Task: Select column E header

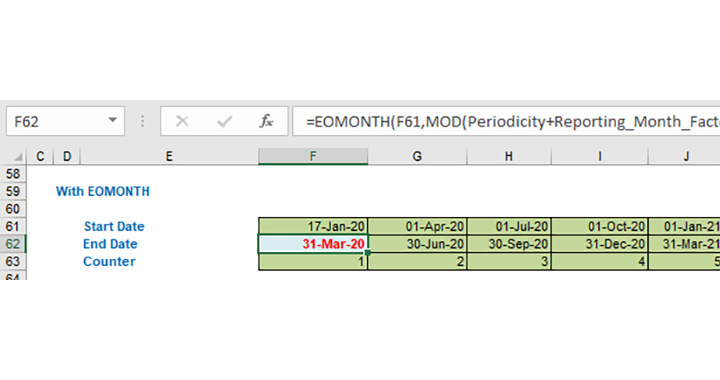Action: [169, 156]
